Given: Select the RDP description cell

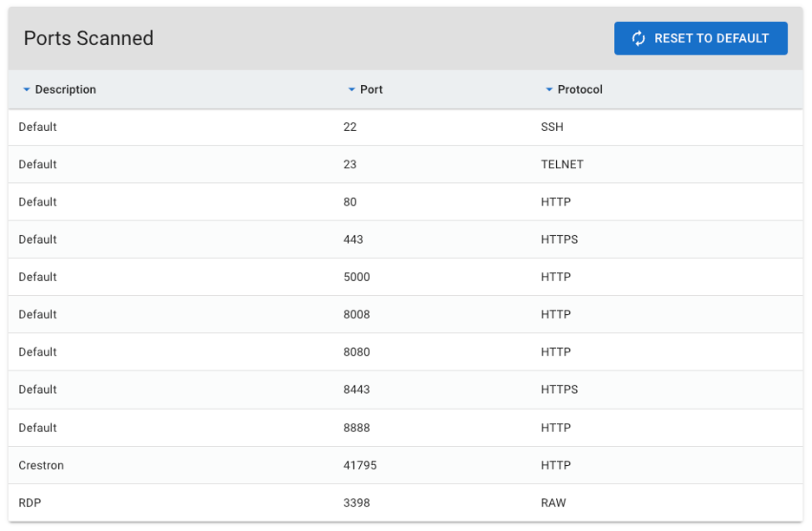Looking at the screenshot, I should 30,502.
